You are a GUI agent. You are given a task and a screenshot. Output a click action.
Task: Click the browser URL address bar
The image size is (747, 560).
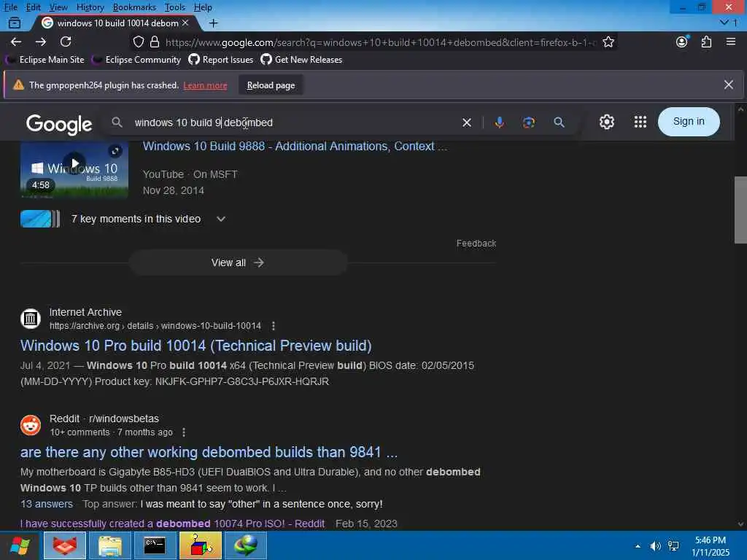[x=380, y=42]
